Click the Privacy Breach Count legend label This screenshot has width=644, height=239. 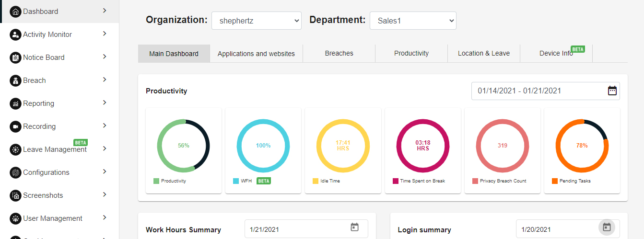[503, 181]
